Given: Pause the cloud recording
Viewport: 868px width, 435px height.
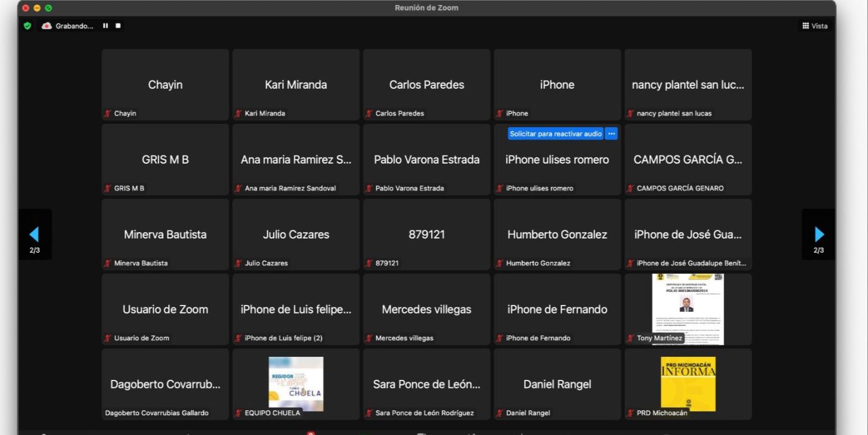Looking at the screenshot, I should pyautogui.click(x=105, y=26).
